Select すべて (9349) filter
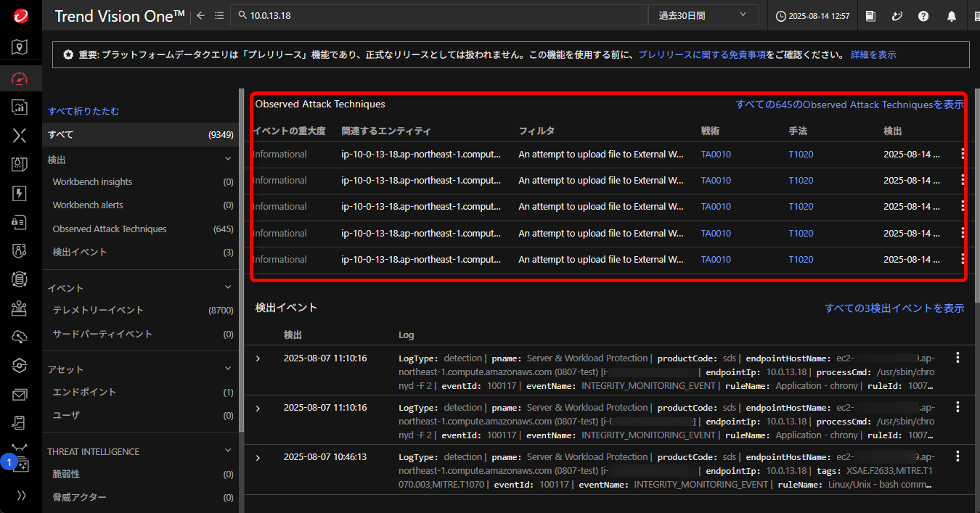Viewport: 980px width, 513px height. (141, 134)
